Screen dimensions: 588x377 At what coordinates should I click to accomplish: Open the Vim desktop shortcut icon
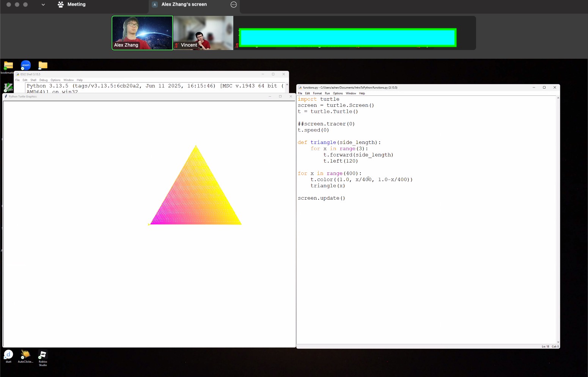point(8,88)
